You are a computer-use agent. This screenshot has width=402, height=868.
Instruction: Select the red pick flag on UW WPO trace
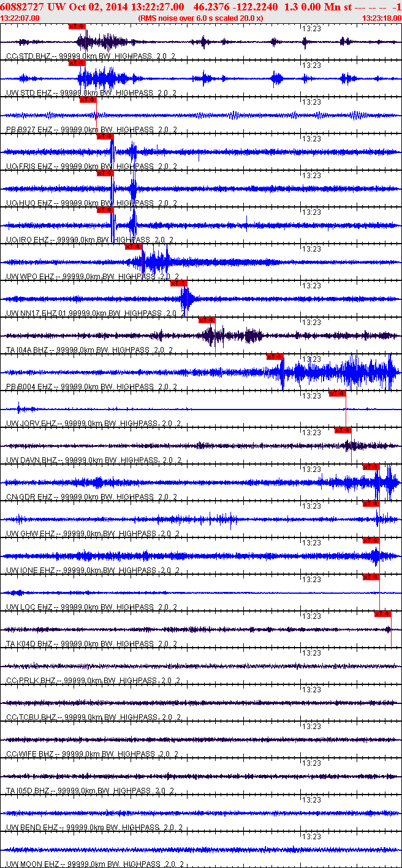click(x=134, y=247)
